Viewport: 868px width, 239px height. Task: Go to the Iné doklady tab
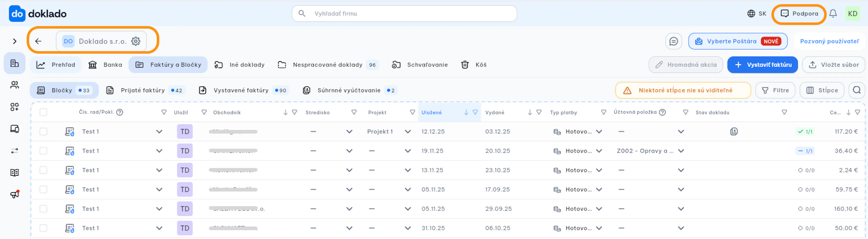pos(240,65)
